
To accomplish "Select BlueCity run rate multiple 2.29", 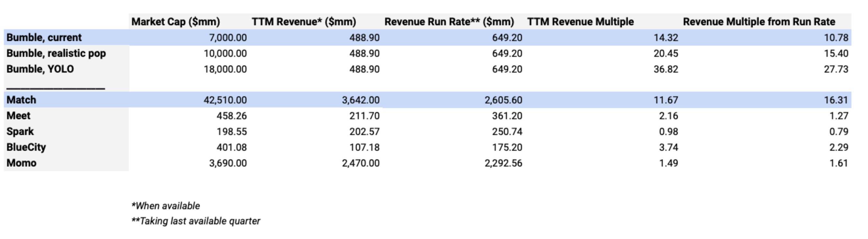I will pyautogui.click(x=839, y=147).
